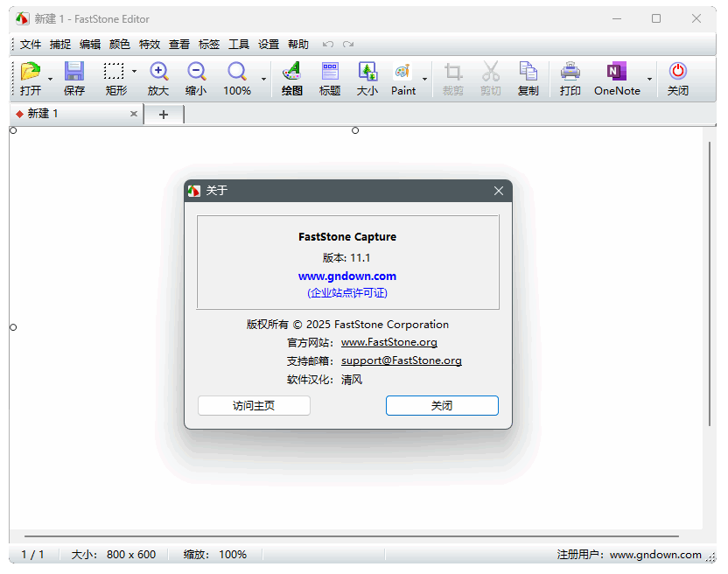Click the 访问主页 button in the dialog

tap(254, 406)
